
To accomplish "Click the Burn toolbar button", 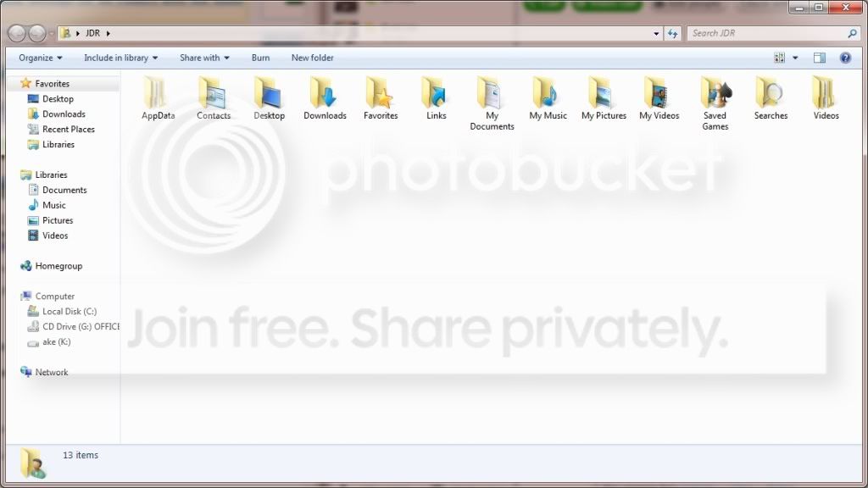I will pyautogui.click(x=261, y=58).
